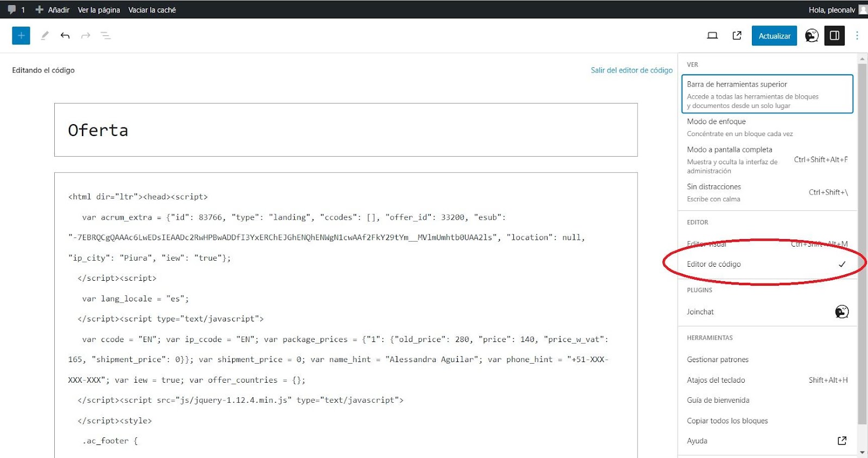The image size is (868, 458).
Task: Open the laptop preview view icon
Action: point(712,36)
